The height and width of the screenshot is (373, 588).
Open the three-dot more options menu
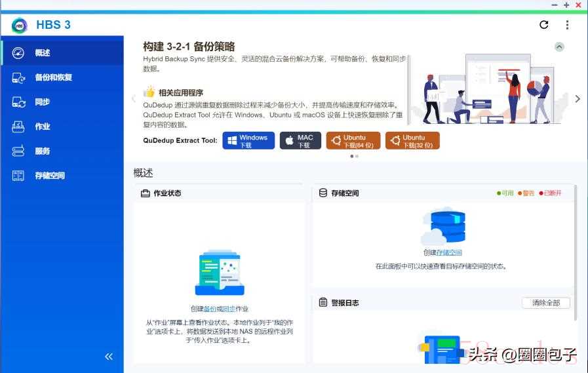[x=567, y=25]
